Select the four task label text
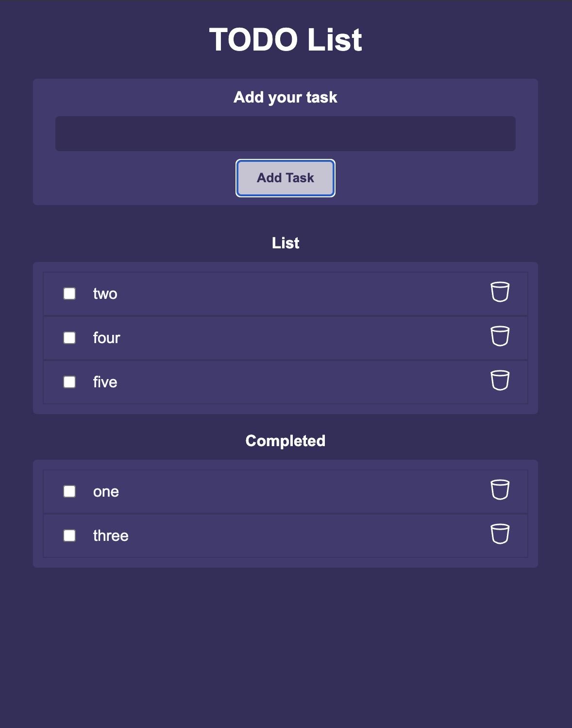The image size is (572, 728). click(107, 338)
